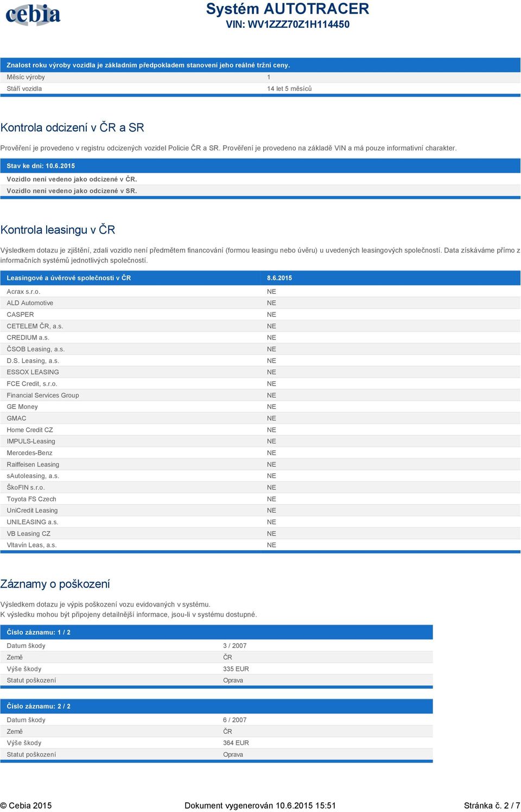Click the 'D.S. Leasing, a.s.' row

click(x=260, y=361)
